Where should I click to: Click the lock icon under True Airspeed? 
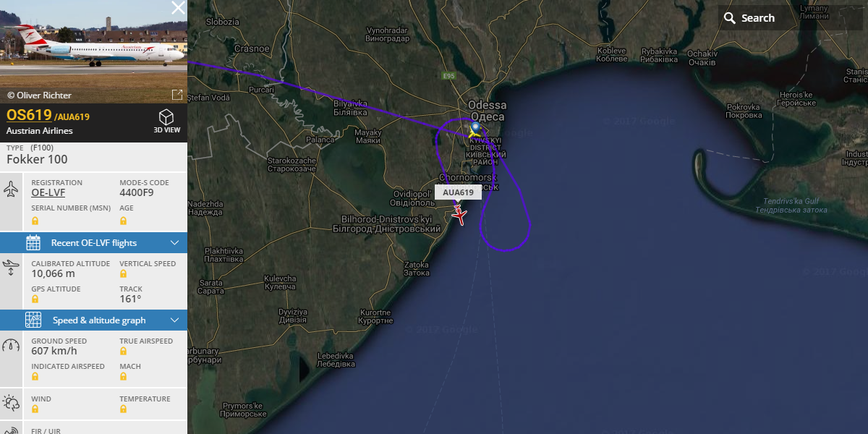coord(123,352)
